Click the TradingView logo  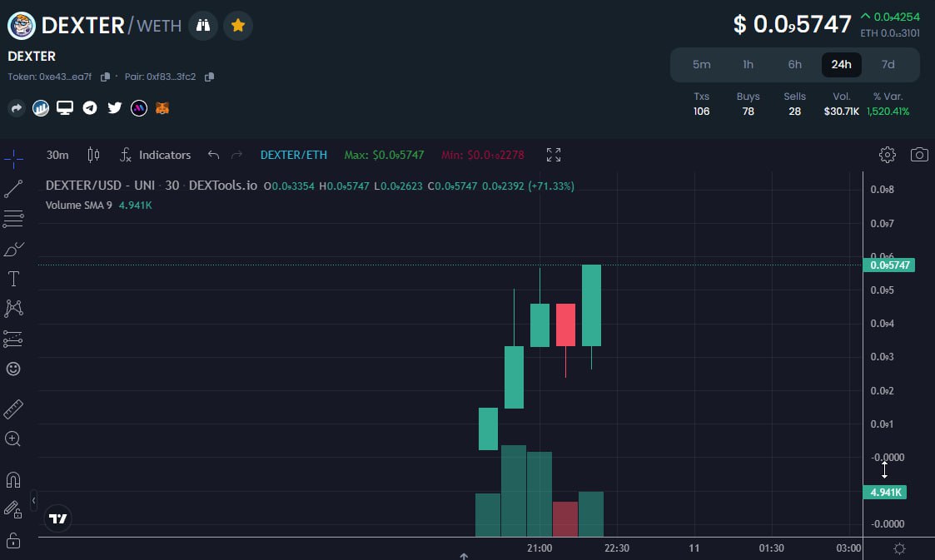coord(57,519)
